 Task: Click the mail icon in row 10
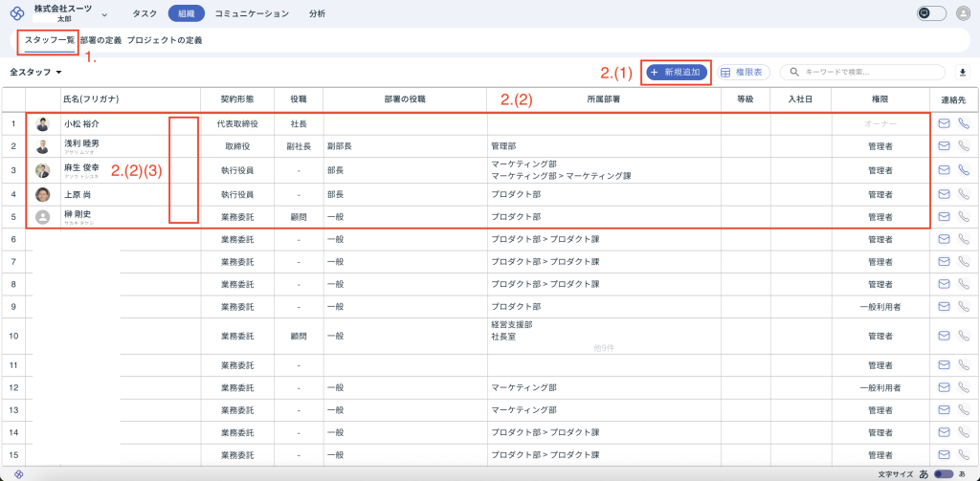coord(944,336)
